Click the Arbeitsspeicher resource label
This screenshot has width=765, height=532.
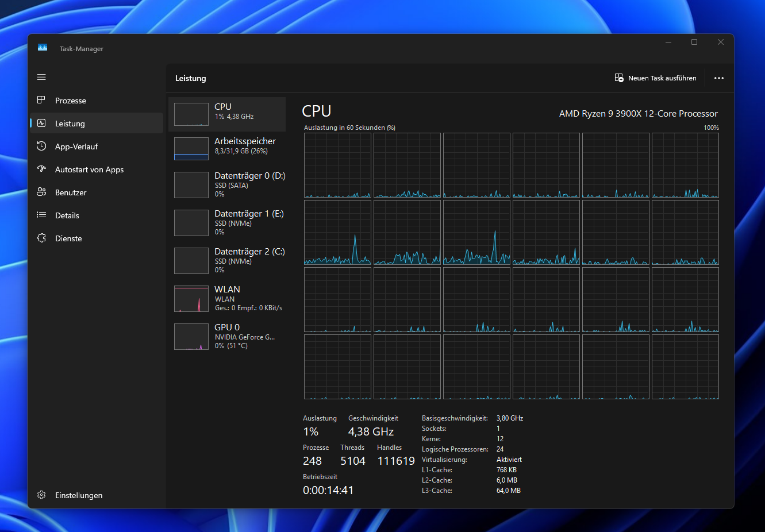[x=245, y=141]
